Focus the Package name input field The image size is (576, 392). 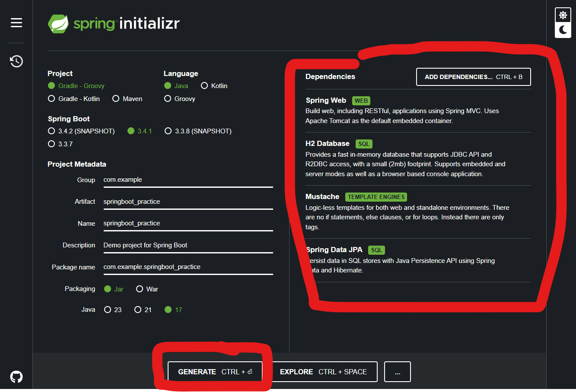tap(188, 267)
